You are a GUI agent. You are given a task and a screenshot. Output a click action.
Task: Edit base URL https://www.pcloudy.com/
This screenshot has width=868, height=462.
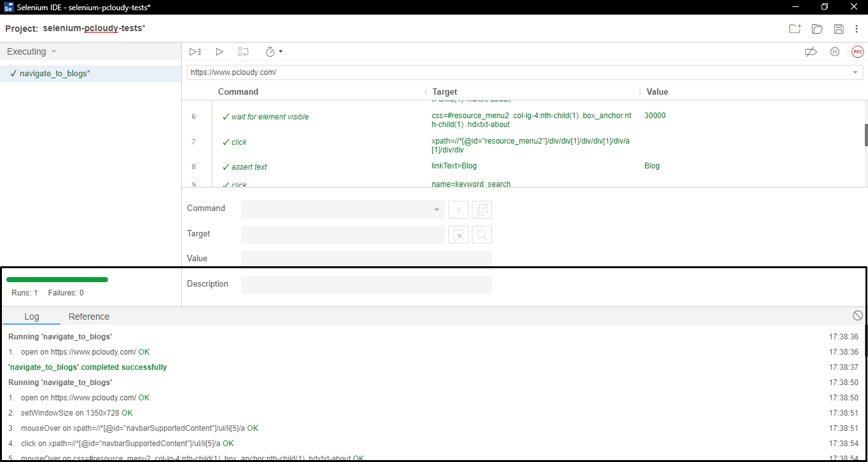point(518,72)
